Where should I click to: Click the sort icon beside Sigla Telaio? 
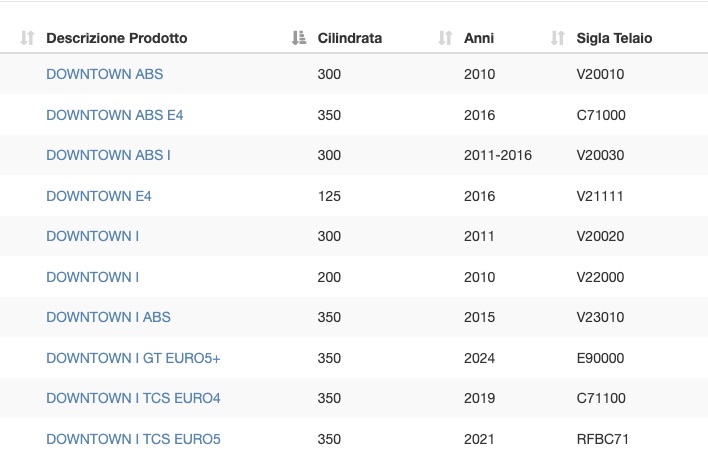point(558,38)
